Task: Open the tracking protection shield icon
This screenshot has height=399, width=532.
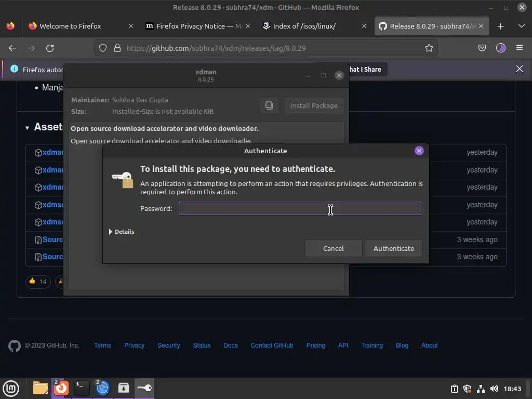Action: (x=103, y=48)
